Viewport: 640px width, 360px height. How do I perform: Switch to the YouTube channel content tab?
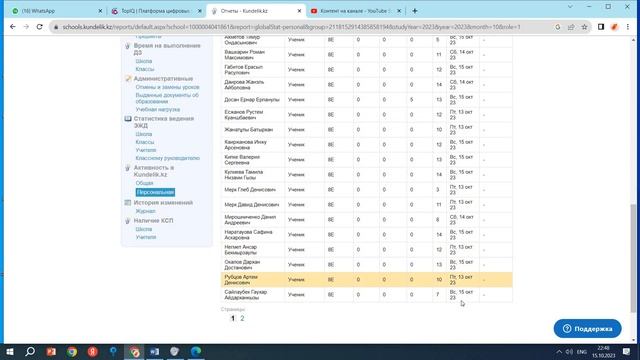point(356,11)
